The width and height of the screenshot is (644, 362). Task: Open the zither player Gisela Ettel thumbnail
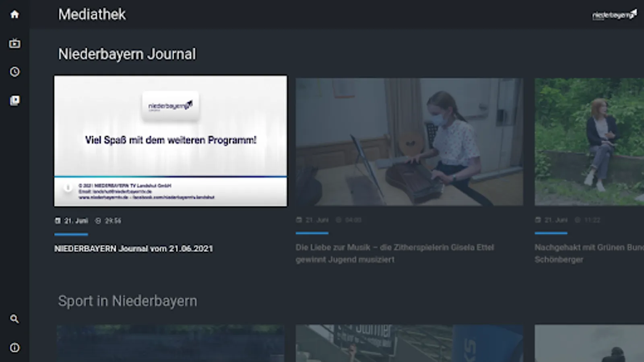tap(409, 142)
